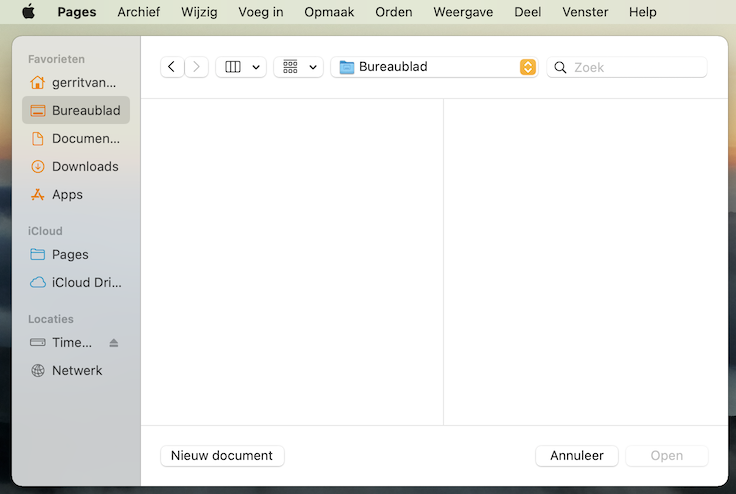Click the grouping grid icon
This screenshot has height=494, width=736.
[290, 67]
